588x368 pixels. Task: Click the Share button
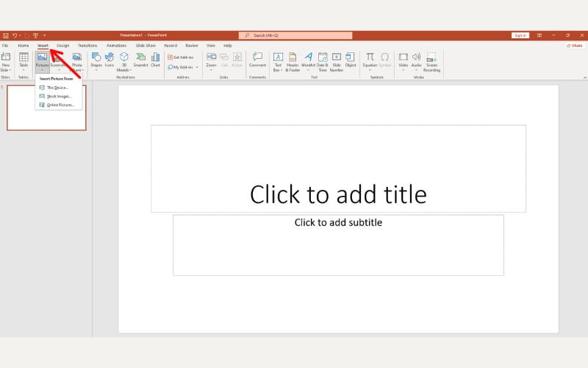pyautogui.click(x=575, y=46)
